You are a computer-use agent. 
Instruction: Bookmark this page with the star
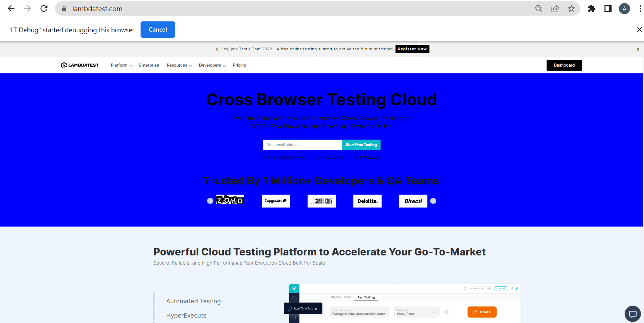[571, 8]
